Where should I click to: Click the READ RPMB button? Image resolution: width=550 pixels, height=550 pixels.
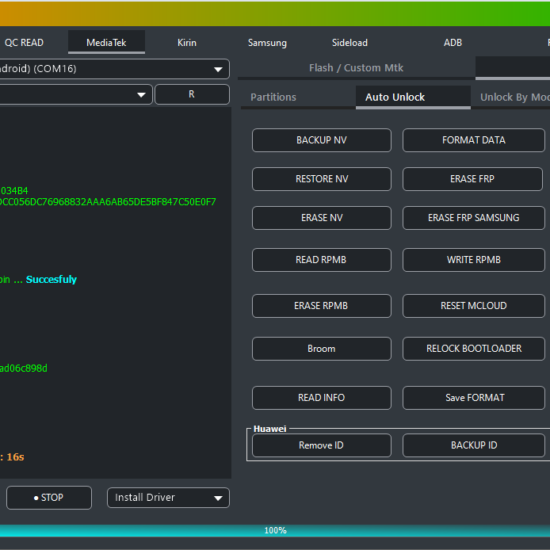[x=322, y=260]
